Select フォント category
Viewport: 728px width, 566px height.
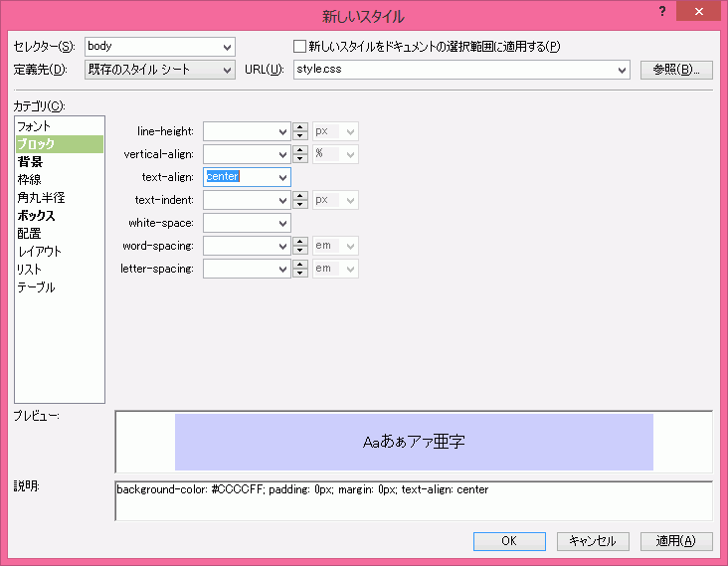coord(60,126)
